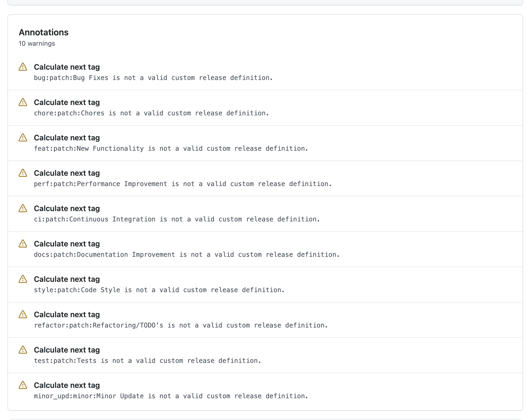Viewport: 528px width, 420px height.
Task: Click warning icon beside feat:patch annotation
Action: pyautogui.click(x=23, y=138)
